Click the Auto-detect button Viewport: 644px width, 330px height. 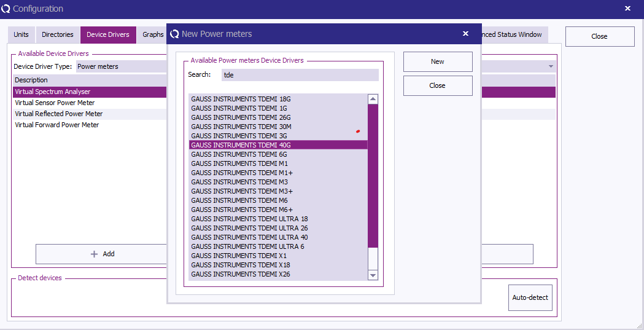(x=530, y=297)
